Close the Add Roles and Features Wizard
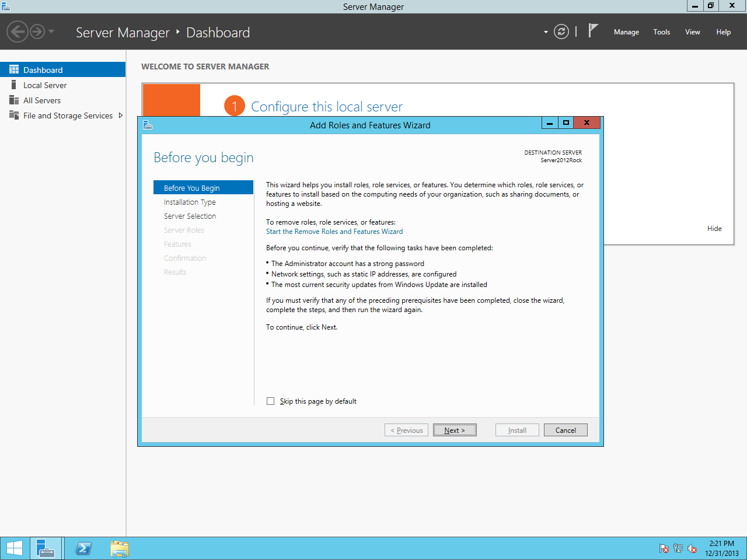 pos(587,123)
